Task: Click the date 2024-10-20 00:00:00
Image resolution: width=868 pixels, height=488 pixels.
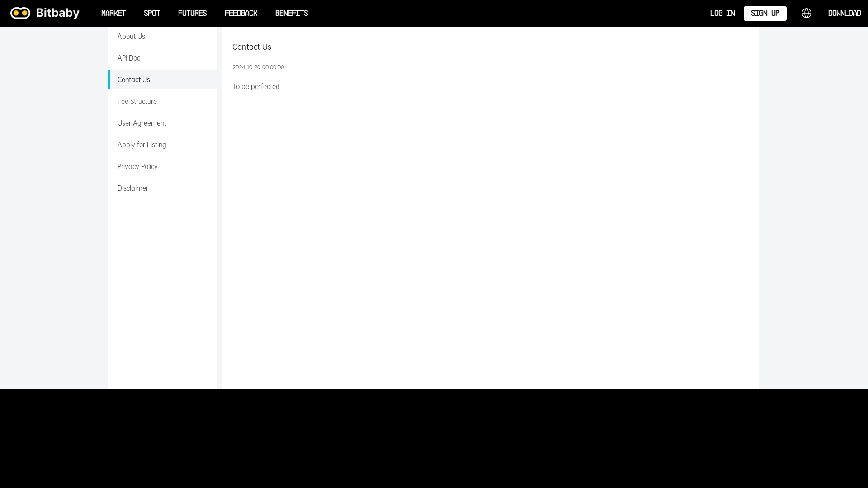Action: click(x=258, y=67)
